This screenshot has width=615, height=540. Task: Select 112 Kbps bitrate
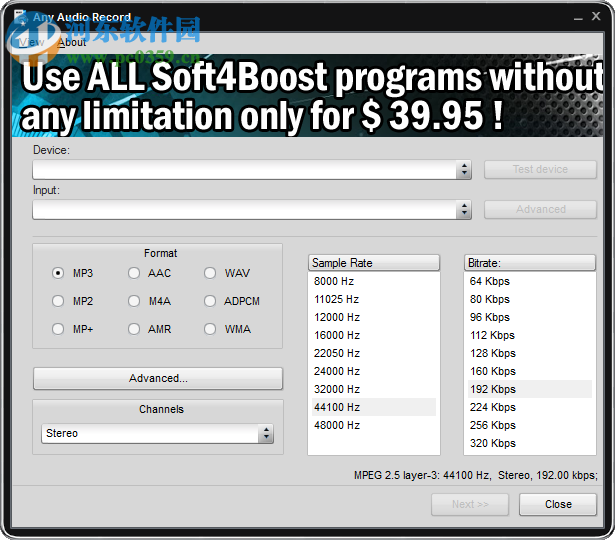pyautogui.click(x=530, y=335)
